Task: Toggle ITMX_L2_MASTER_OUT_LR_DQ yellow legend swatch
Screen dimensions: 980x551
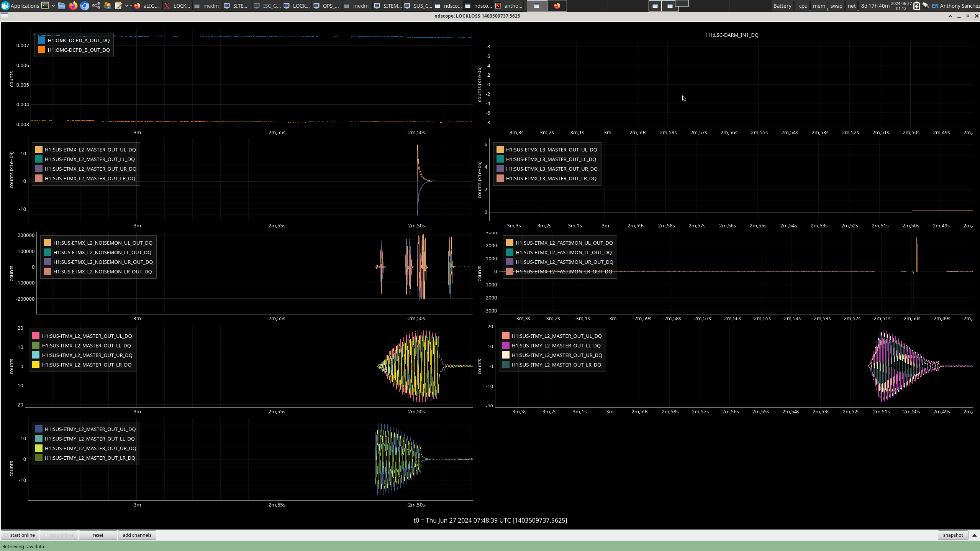Action: pos(36,365)
